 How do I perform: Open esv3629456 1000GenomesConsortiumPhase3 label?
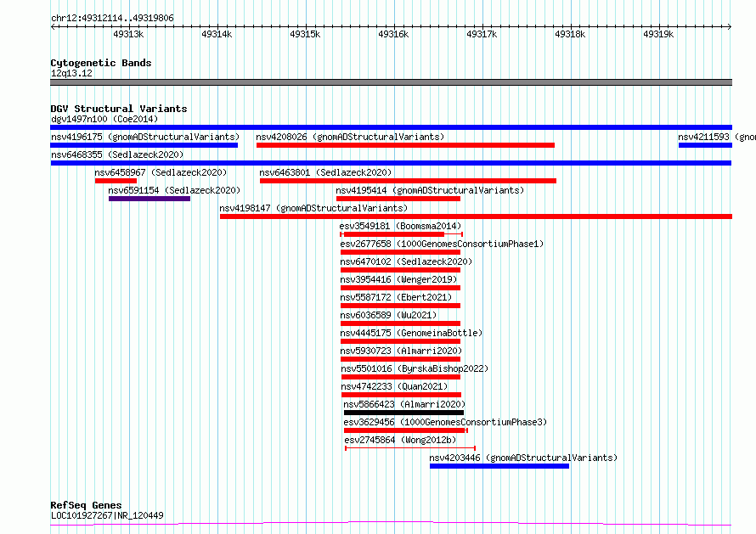coord(445,422)
